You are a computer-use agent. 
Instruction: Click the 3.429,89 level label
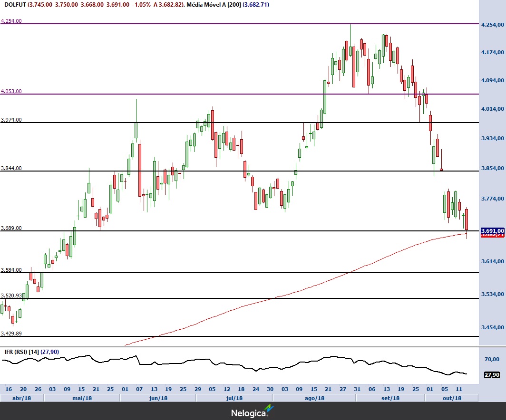[x=11, y=334]
